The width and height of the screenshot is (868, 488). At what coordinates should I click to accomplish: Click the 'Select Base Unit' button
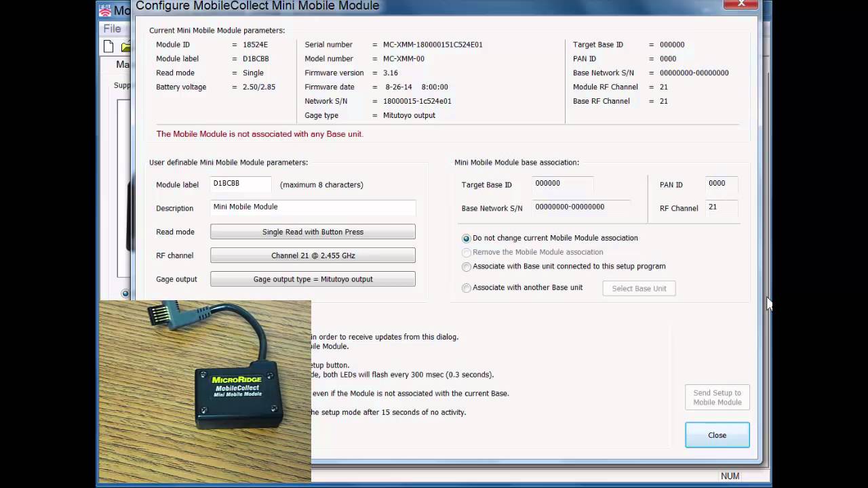639,289
